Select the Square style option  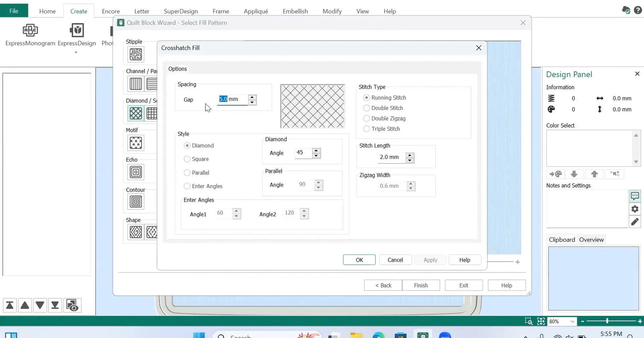coord(187,159)
